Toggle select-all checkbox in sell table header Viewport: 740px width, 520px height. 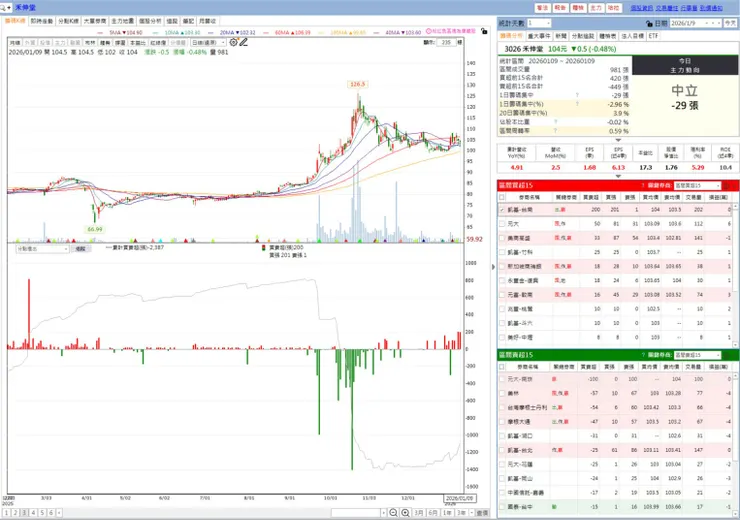point(502,367)
